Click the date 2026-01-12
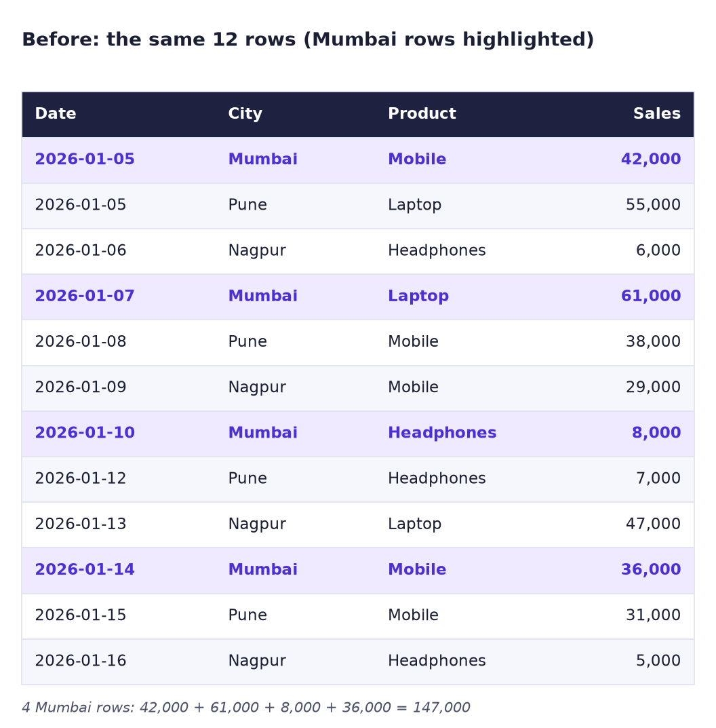Screen dimensions: 716x728 [x=80, y=478]
